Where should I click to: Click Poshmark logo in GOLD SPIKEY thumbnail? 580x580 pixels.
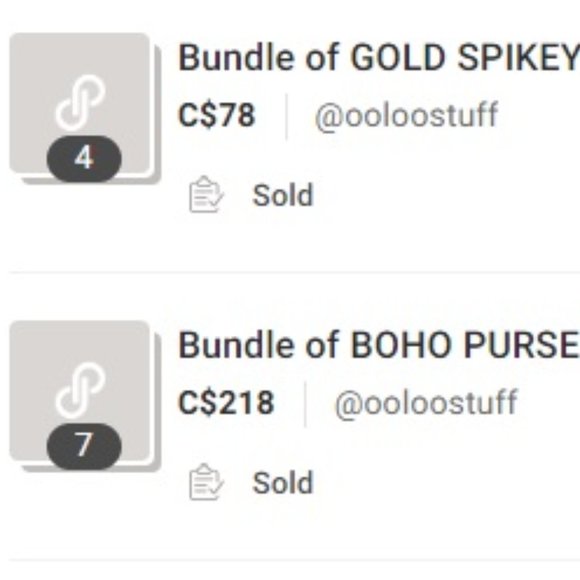click(x=80, y=103)
